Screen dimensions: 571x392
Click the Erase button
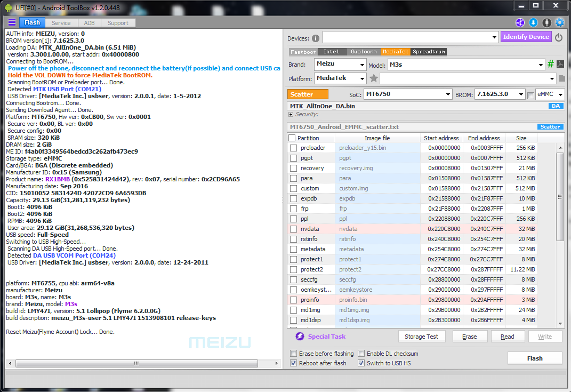click(x=469, y=336)
